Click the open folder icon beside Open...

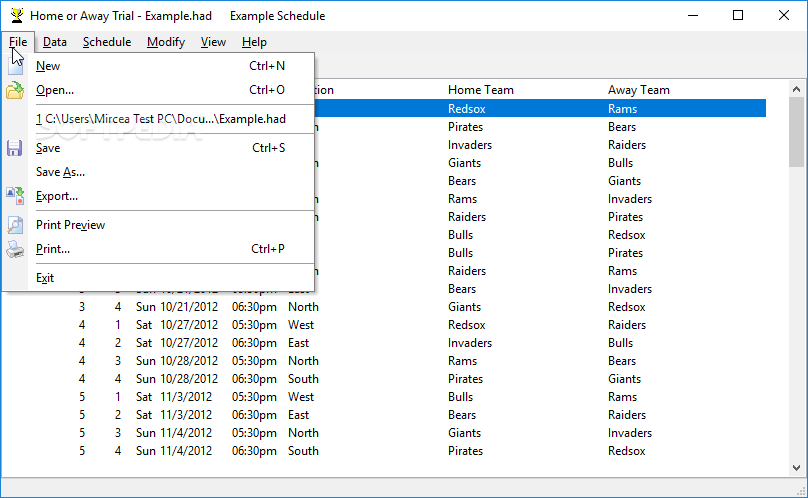pyautogui.click(x=15, y=90)
